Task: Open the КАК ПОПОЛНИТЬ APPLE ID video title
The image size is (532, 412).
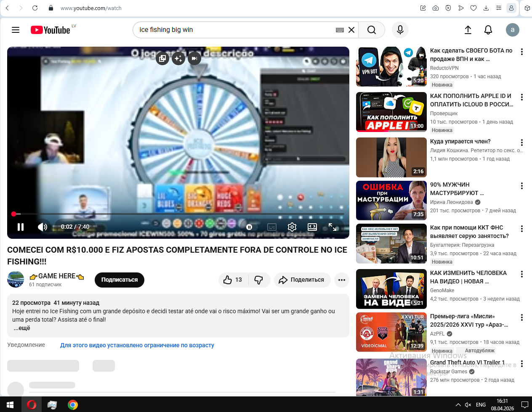Action: pyautogui.click(x=472, y=100)
